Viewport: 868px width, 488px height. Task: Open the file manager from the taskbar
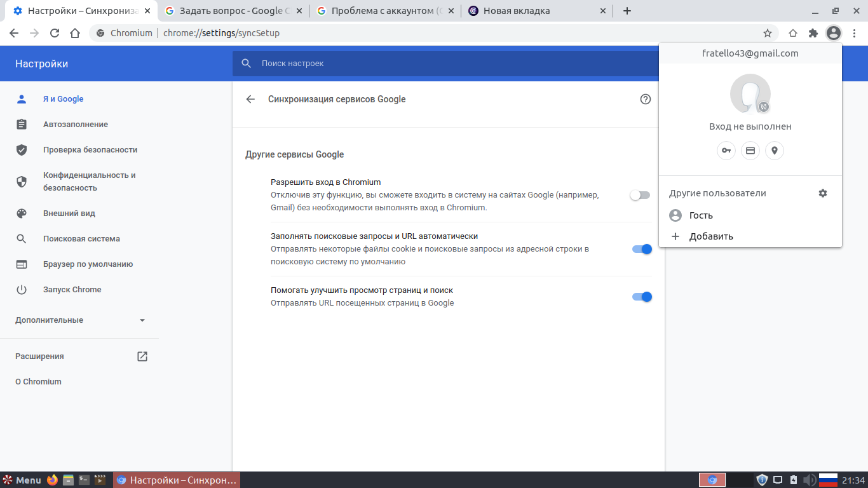click(68, 480)
